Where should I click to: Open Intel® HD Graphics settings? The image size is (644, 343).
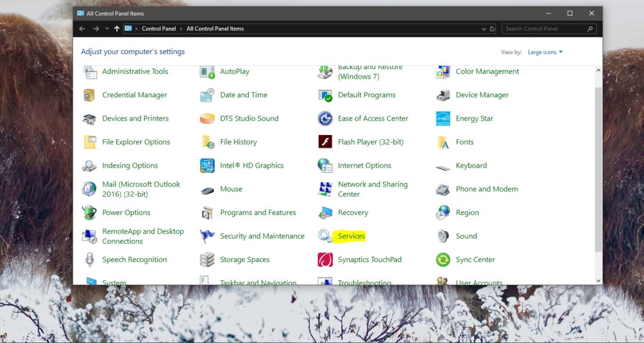[x=252, y=166]
